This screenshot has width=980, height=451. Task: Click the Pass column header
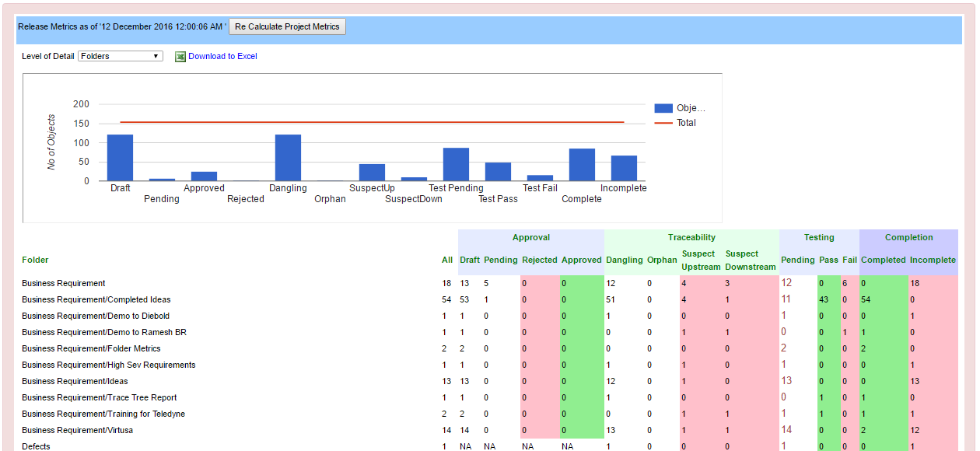(828, 260)
